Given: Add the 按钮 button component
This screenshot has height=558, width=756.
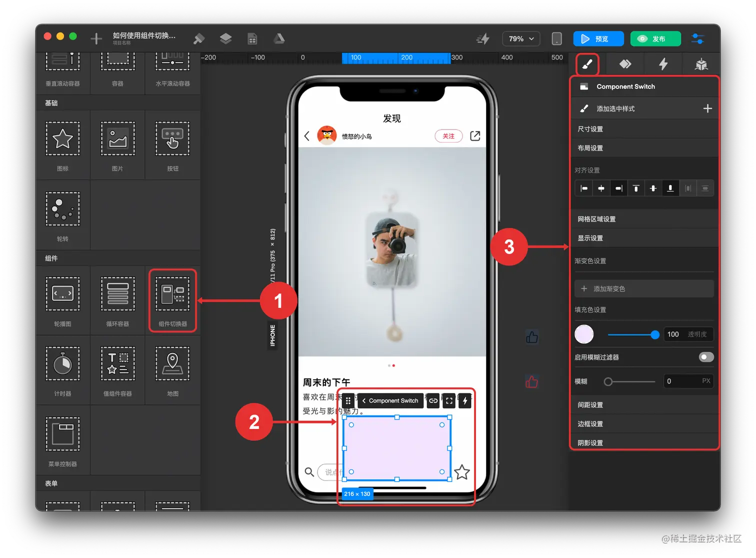Looking at the screenshot, I should tap(173, 145).
